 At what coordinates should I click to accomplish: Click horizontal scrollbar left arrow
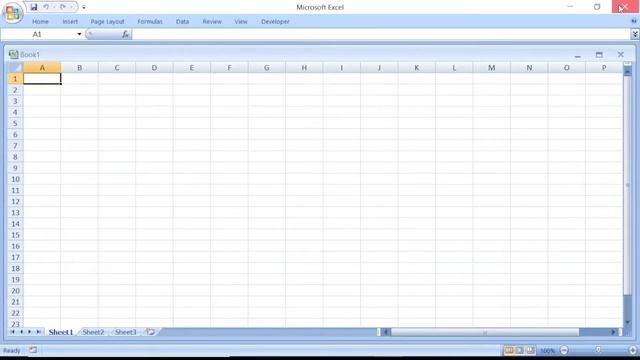385,332
